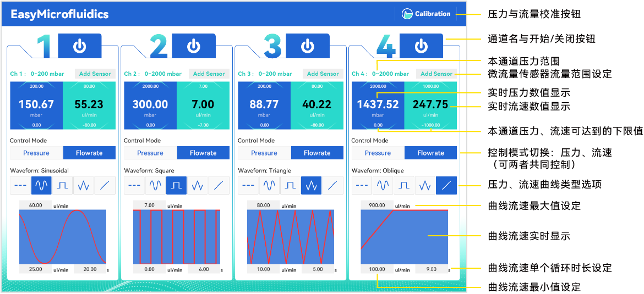Image resolution: width=644 pixels, height=294 pixels.
Task: Select Flowrate mode for channel 4
Action: pyautogui.click(x=431, y=153)
